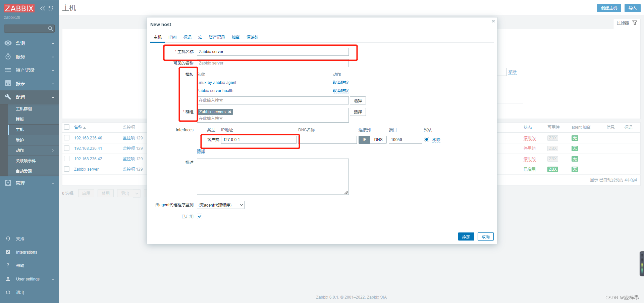Expand the Inventory menu chevron
Viewport: 644px width, 303px height.
[53, 71]
